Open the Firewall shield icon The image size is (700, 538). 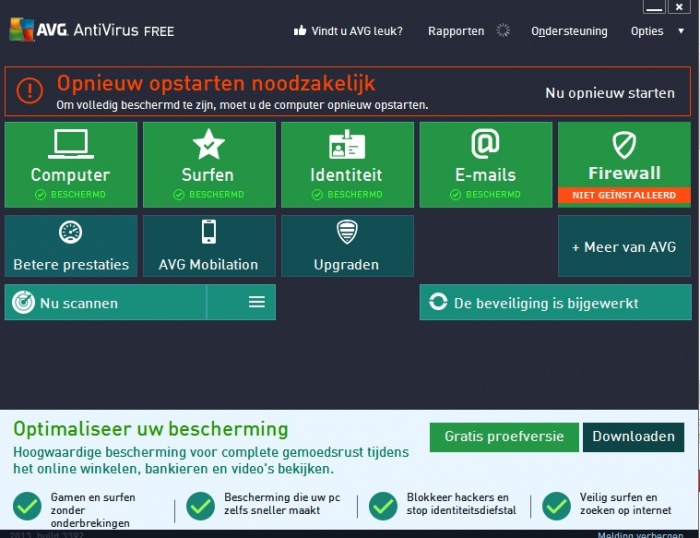click(x=624, y=145)
